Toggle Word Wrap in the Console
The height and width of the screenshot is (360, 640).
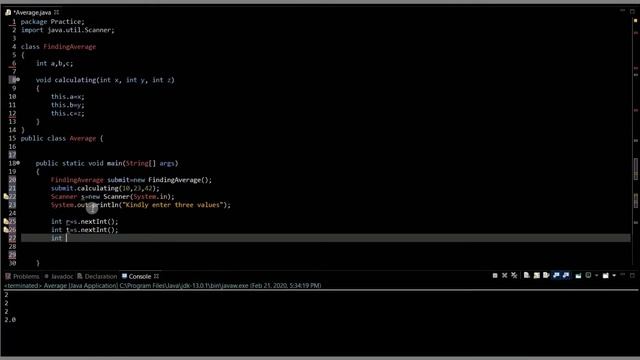pos(546,276)
